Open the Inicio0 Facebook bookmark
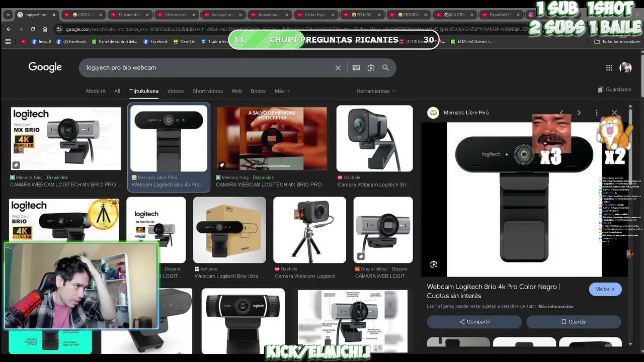 click(x=41, y=42)
